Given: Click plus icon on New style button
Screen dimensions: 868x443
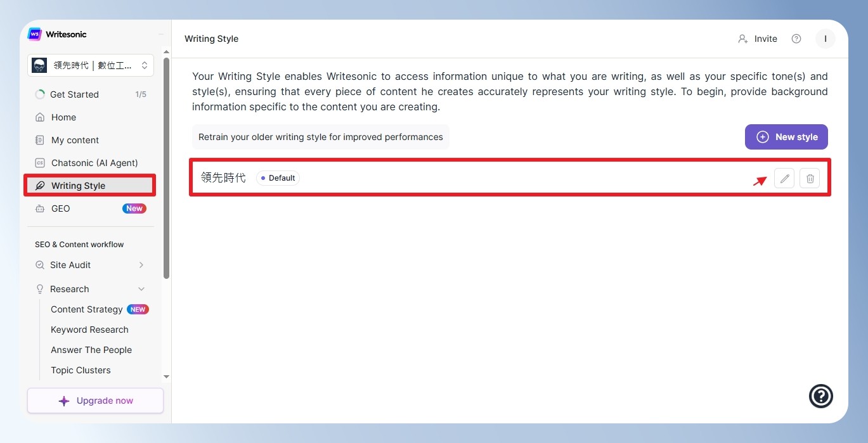Looking at the screenshot, I should (x=763, y=137).
